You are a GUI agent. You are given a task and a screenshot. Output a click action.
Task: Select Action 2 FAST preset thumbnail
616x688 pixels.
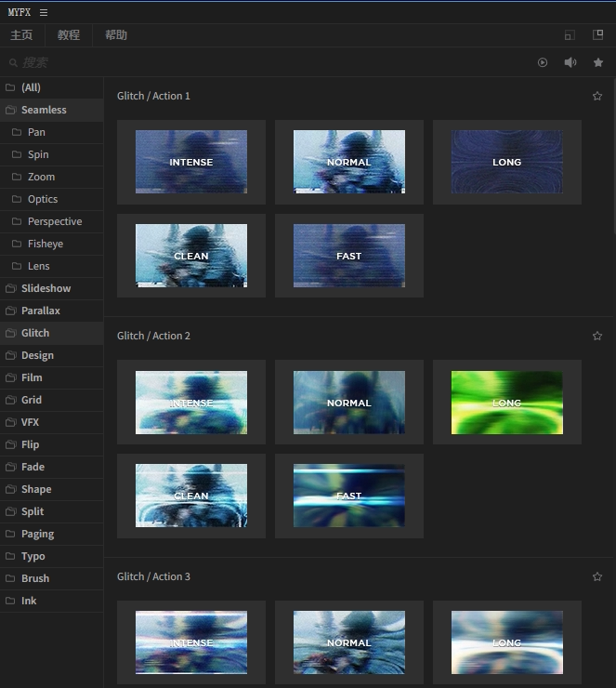click(349, 496)
